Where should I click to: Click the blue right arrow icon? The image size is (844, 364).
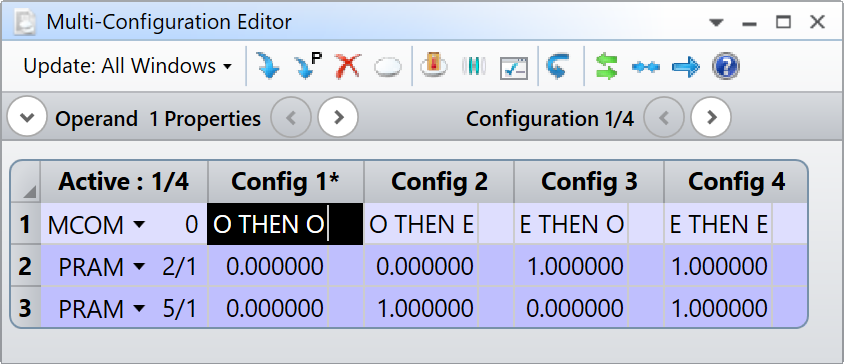point(686,67)
